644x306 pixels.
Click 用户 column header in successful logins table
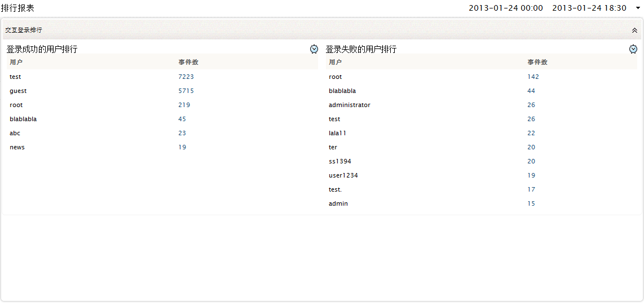pyautogui.click(x=16, y=63)
